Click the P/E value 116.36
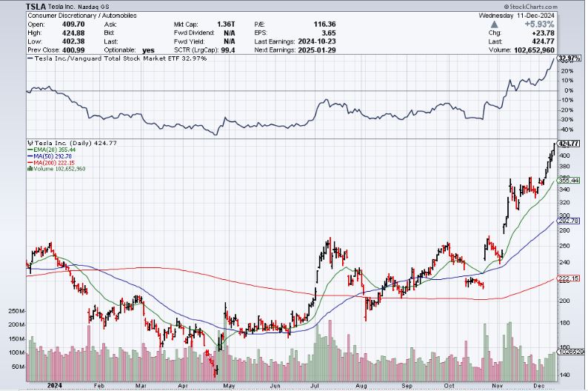The width and height of the screenshot is (588, 391). click(x=325, y=24)
